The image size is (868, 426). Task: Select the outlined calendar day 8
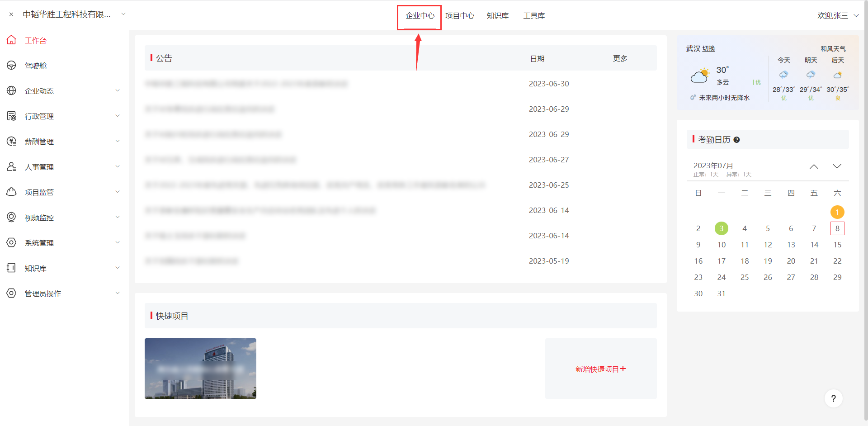[x=837, y=228]
